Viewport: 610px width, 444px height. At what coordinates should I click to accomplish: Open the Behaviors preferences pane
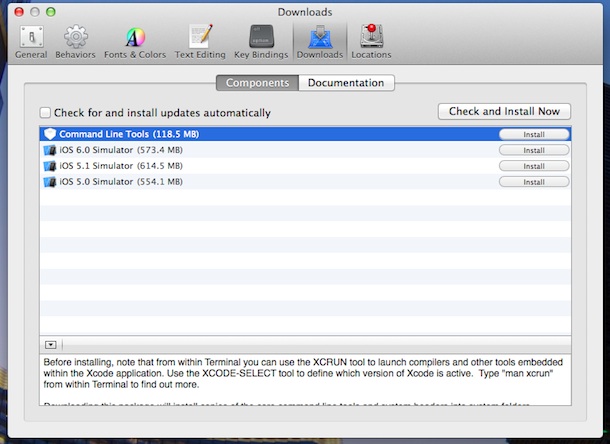pos(75,42)
